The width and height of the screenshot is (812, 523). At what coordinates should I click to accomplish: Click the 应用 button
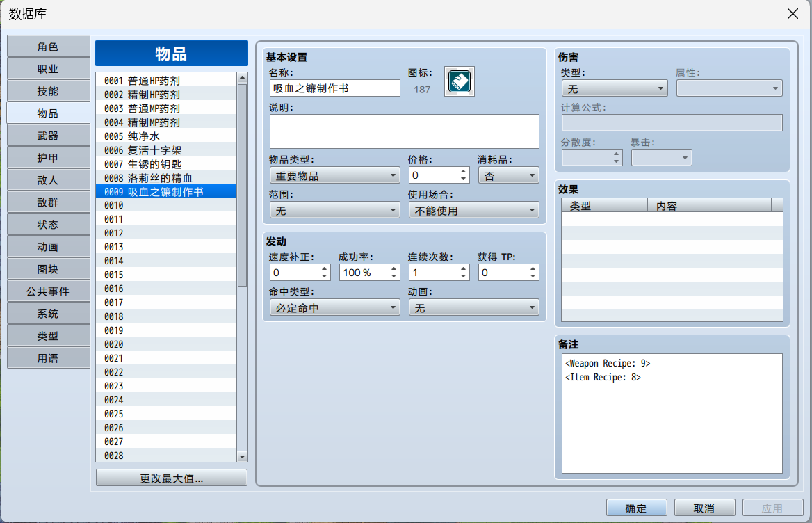[x=772, y=508]
